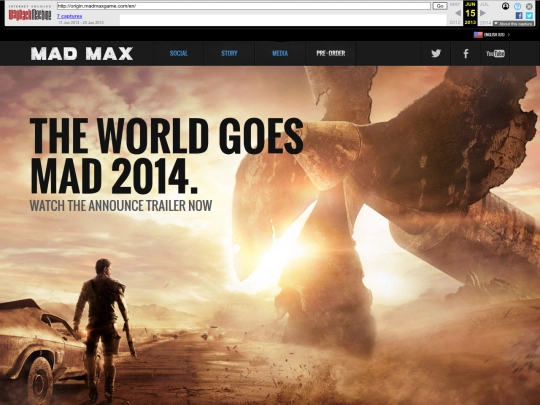Open the STORY menu item

tap(229, 53)
